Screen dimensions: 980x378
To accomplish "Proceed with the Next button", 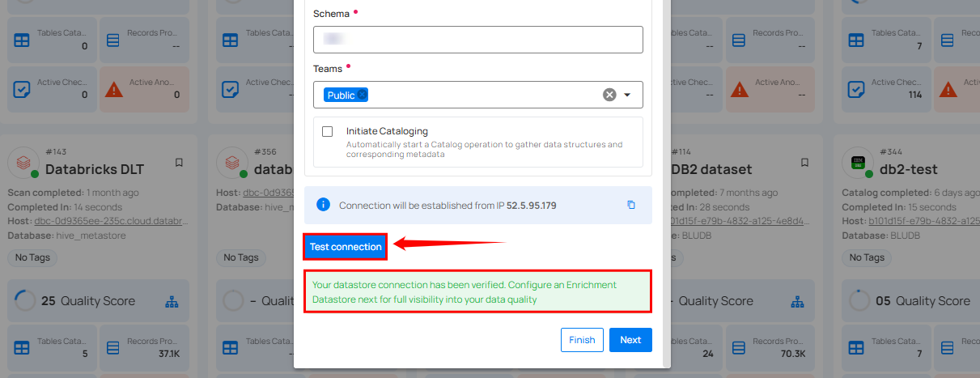I will (x=630, y=340).
